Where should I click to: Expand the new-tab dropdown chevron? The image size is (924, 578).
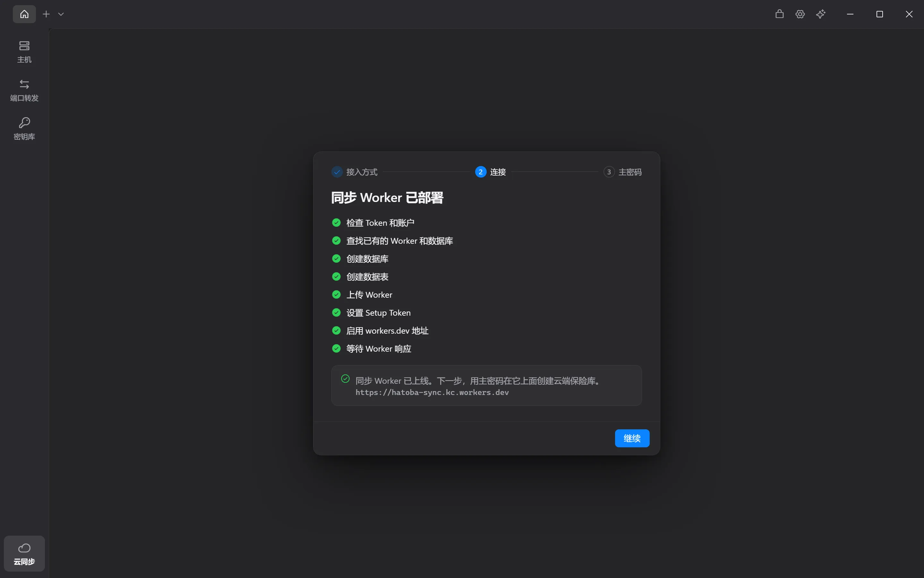pos(61,14)
